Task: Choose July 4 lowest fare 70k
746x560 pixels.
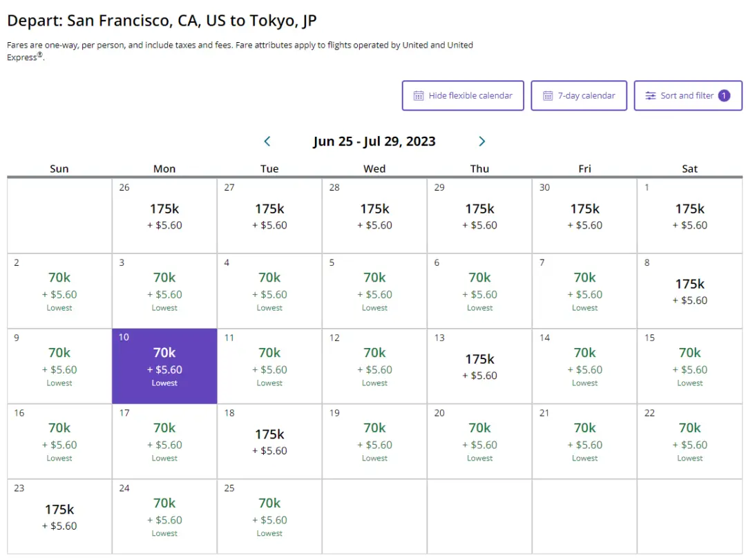Action: [270, 291]
